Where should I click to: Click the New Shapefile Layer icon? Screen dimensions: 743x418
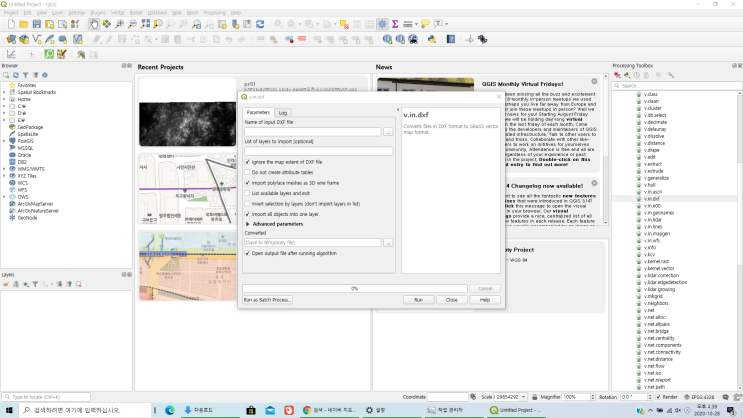tap(37, 39)
